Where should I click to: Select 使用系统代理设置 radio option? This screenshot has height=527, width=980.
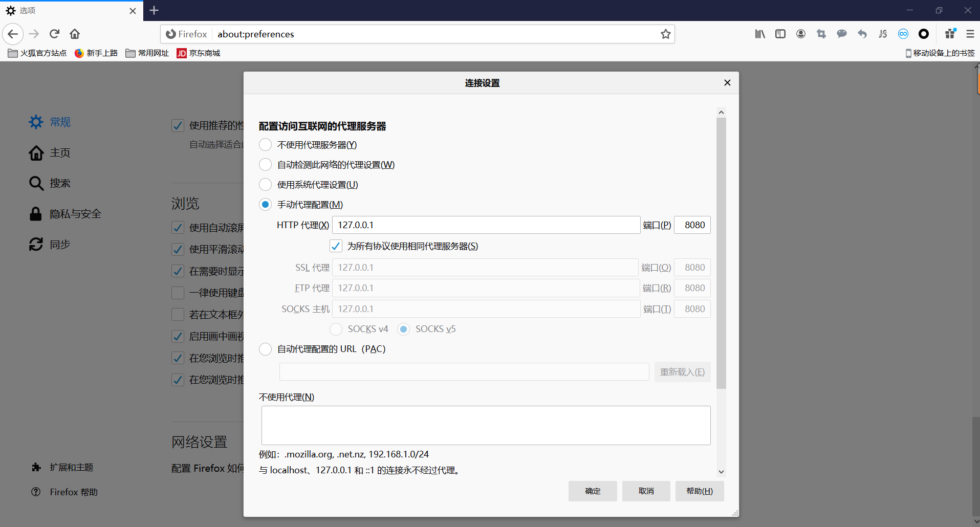pyautogui.click(x=265, y=185)
